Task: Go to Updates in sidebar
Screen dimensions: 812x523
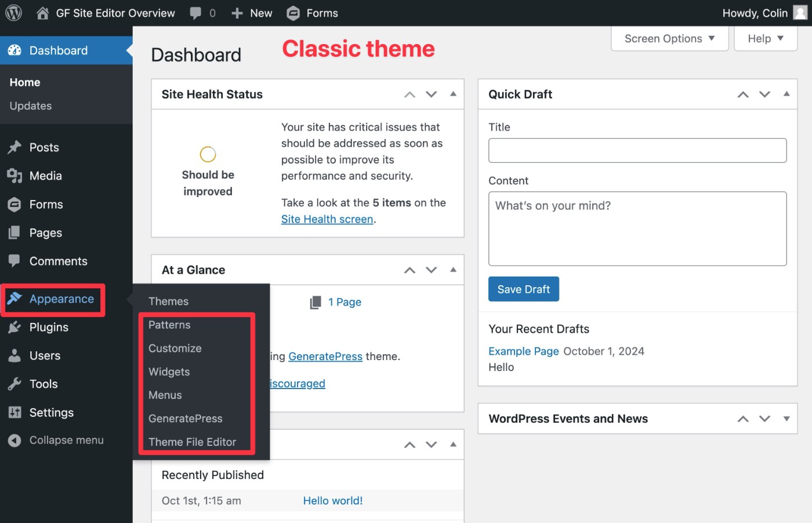Action: [x=31, y=106]
